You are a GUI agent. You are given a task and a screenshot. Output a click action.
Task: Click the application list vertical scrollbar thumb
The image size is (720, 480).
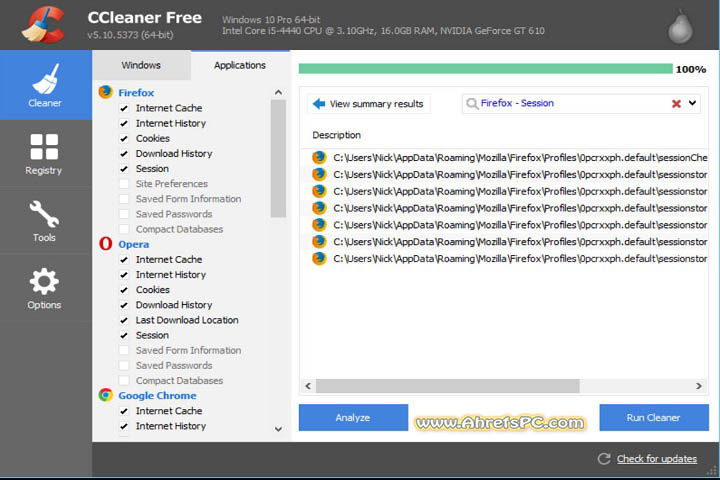pyautogui.click(x=278, y=158)
